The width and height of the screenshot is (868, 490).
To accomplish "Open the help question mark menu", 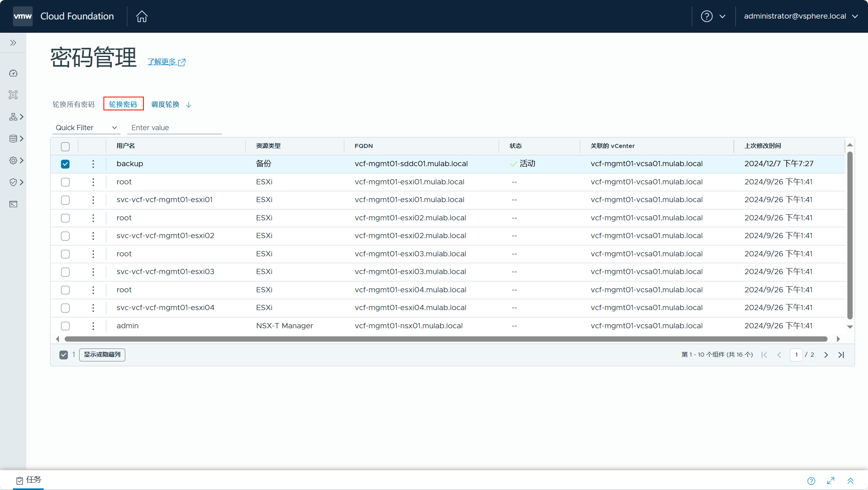I will (706, 16).
